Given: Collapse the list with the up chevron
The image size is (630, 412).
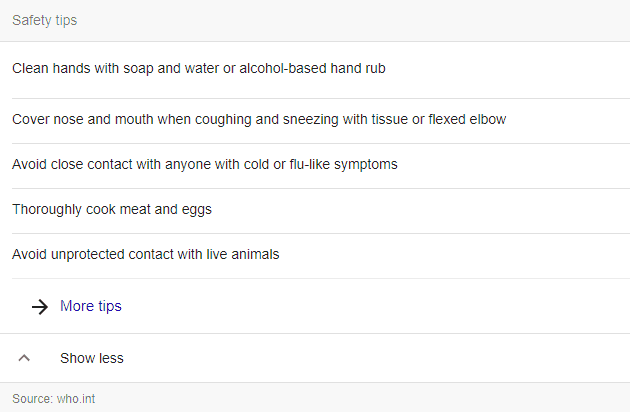Looking at the screenshot, I should (25, 358).
